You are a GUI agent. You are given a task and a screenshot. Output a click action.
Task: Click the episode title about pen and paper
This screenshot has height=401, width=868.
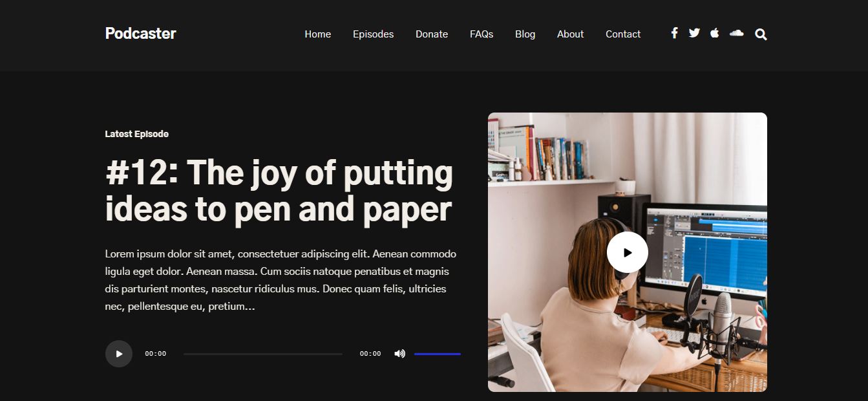click(x=279, y=190)
